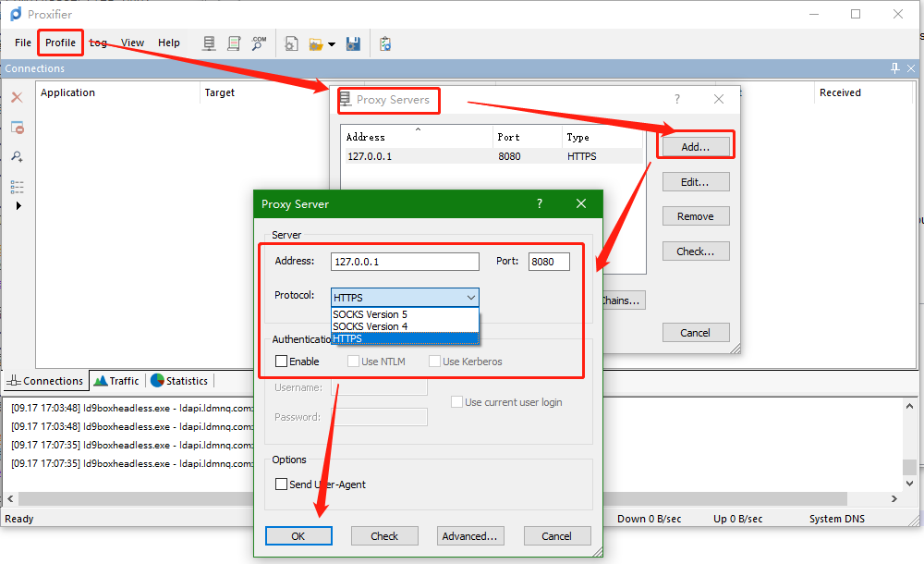Open Name Resolution settings toolbar icon
This screenshot has height=564, width=924.
tap(259, 43)
